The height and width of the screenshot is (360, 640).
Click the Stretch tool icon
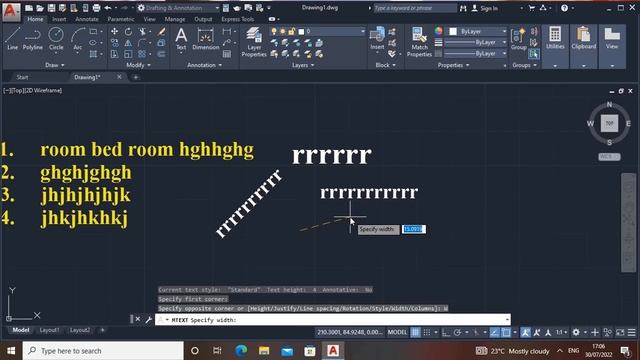click(x=115, y=54)
